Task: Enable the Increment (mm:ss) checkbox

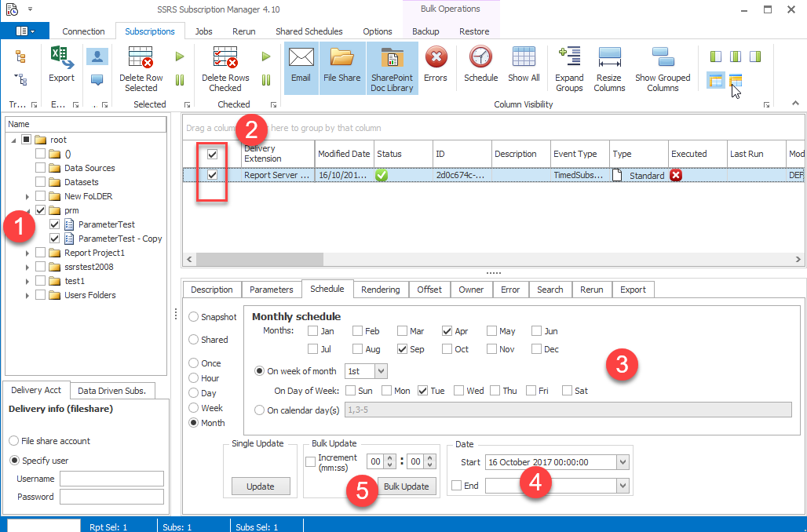Action: coord(310,461)
